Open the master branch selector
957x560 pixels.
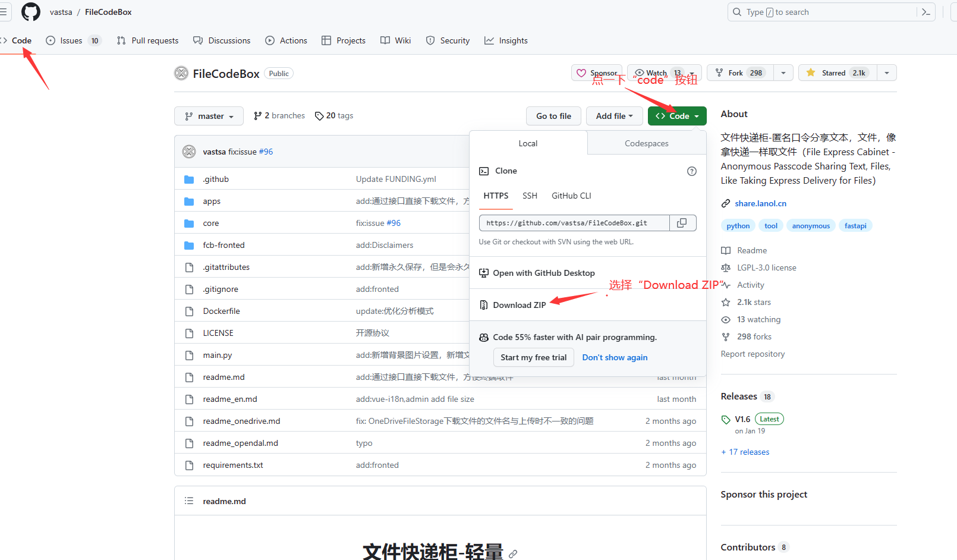(209, 116)
